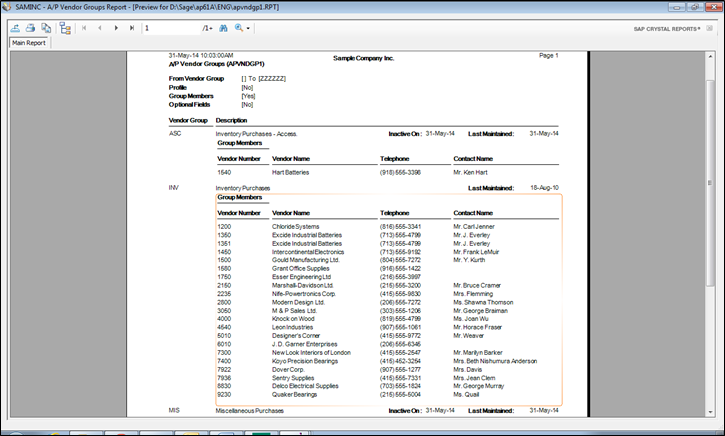This screenshot has height=436, width=725.
Task: Click vendor name Grant Office Supplies
Action: click(301, 269)
